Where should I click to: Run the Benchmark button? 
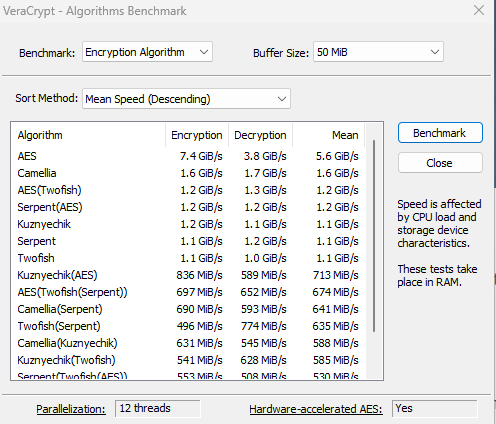click(440, 133)
